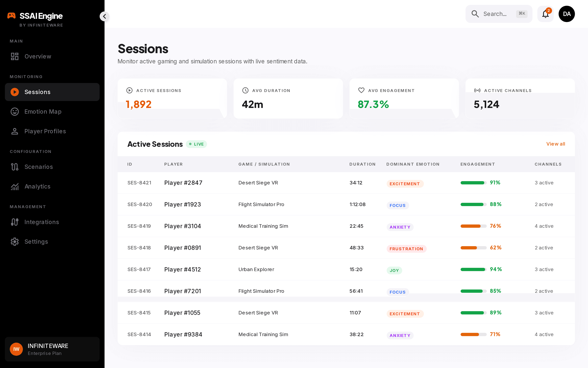Click the Avg Duration 42m value

click(x=252, y=104)
